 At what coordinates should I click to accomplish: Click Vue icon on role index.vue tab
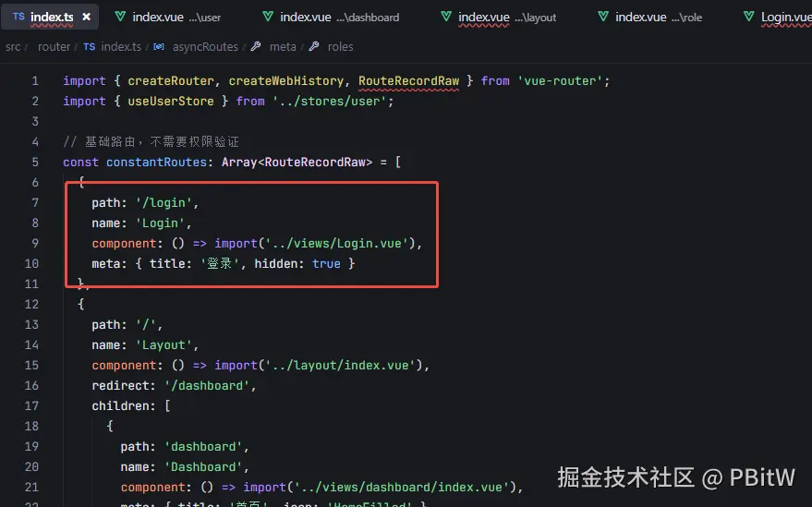603,17
